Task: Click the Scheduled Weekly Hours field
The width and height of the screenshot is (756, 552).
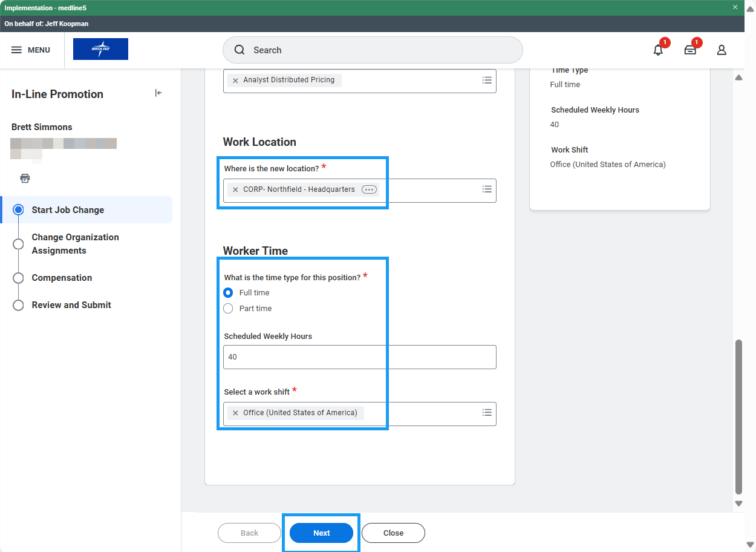Action: coord(359,357)
